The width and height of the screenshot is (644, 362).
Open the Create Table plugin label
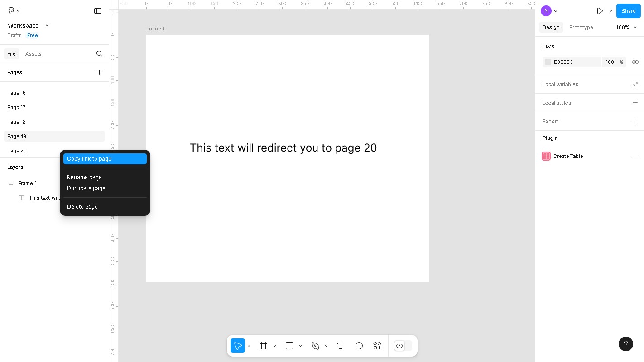tap(568, 156)
